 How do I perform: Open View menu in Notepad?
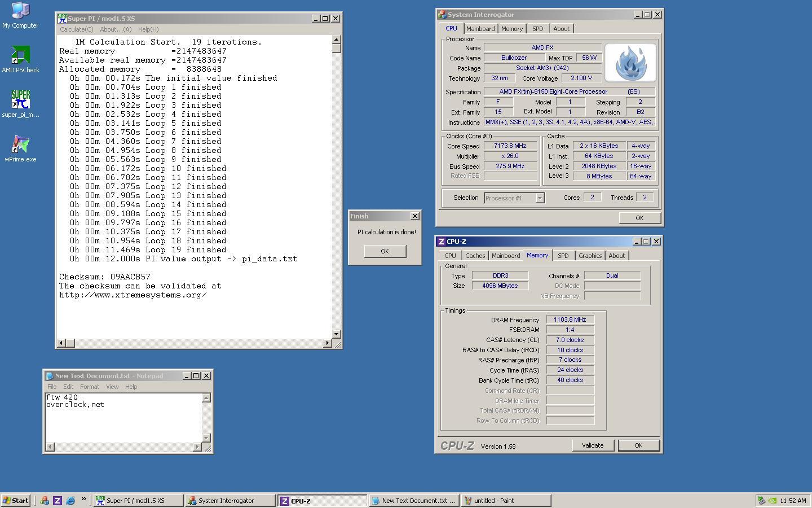(112, 387)
